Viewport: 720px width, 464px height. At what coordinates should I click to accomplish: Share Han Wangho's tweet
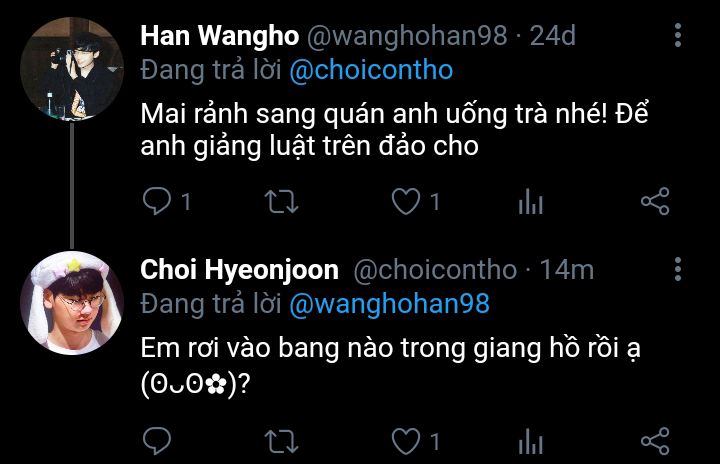point(655,201)
